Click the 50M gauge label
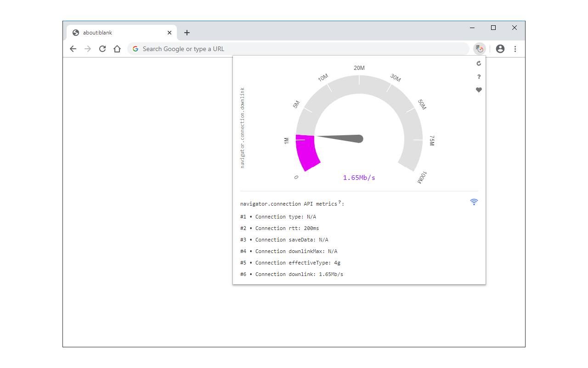 tap(422, 104)
